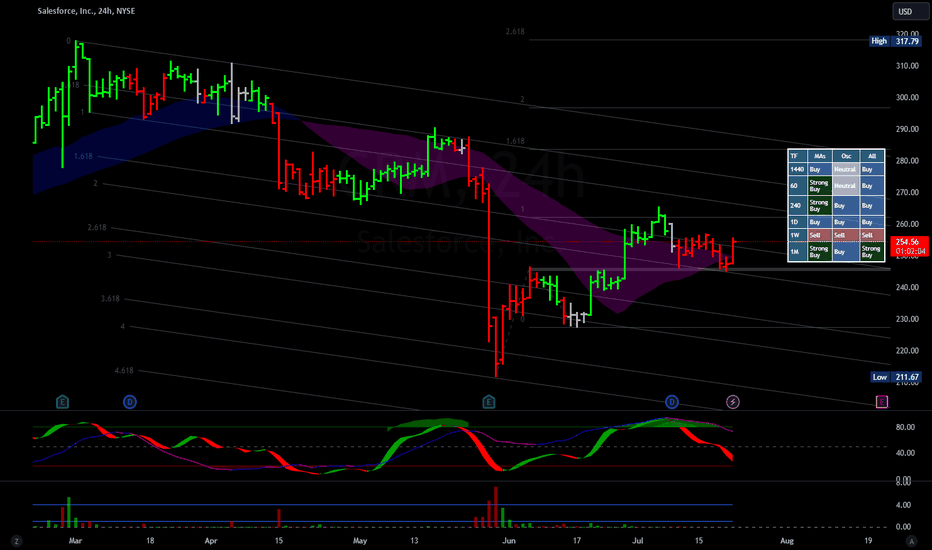
Task: Click the red 254.56 current price label
Action: click(909, 246)
